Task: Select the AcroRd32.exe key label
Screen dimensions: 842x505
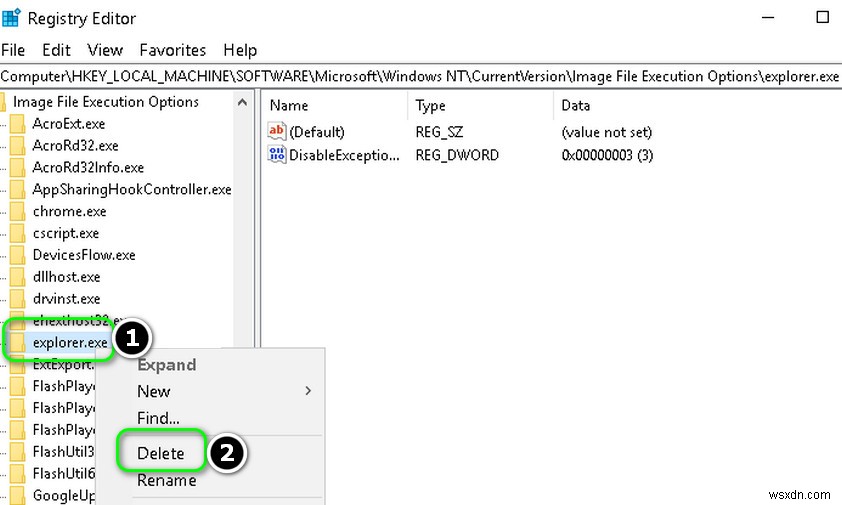Action: pyautogui.click(x=75, y=146)
